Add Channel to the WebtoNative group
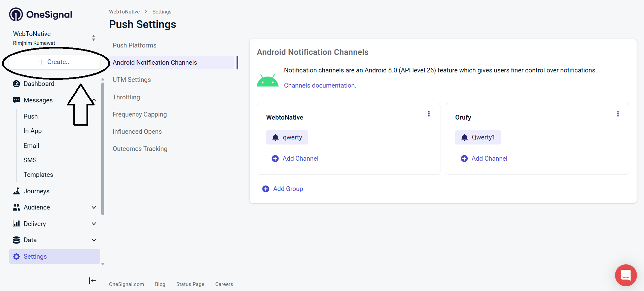 pos(295,159)
